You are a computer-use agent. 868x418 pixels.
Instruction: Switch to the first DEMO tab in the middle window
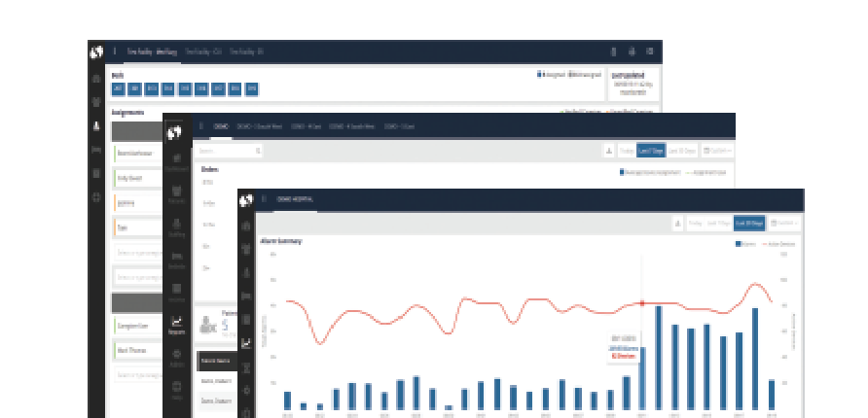pyautogui.click(x=220, y=126)
